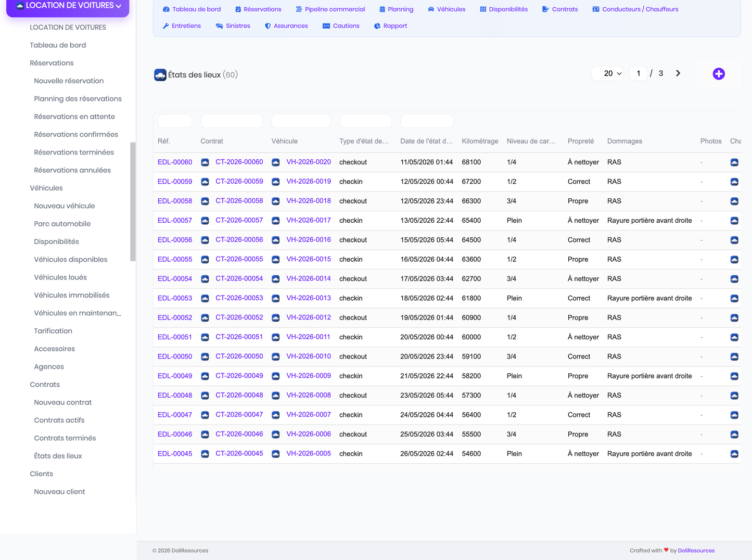The image size is (752, 560).
Task: Click Véhicules disponibles in the sidebar
Action: (x=71, y=259)
